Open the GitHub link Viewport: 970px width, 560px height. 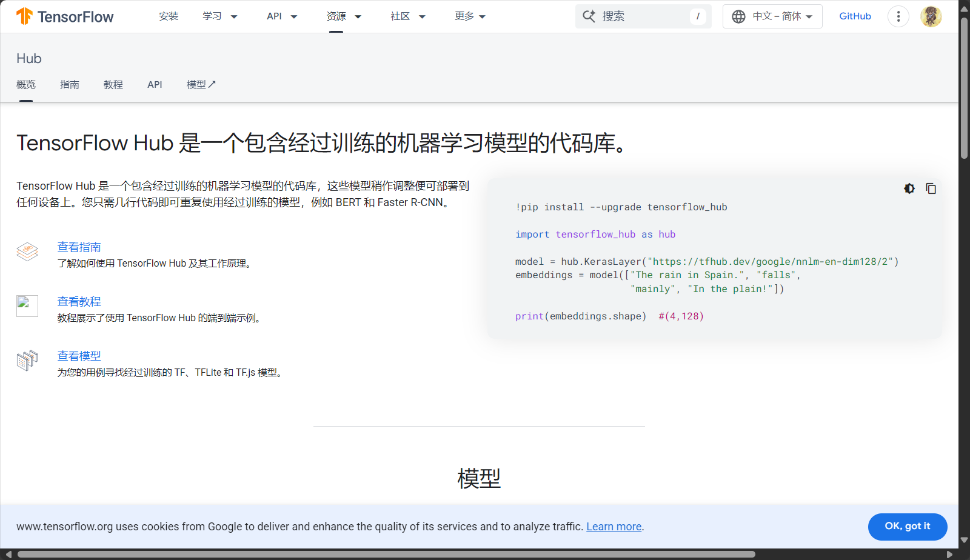click(x=855, y=16)
